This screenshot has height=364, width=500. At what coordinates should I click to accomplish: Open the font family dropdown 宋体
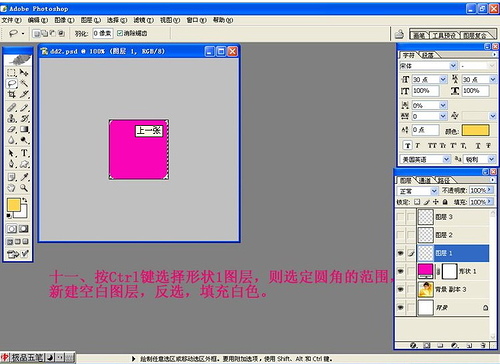[453, 66]
